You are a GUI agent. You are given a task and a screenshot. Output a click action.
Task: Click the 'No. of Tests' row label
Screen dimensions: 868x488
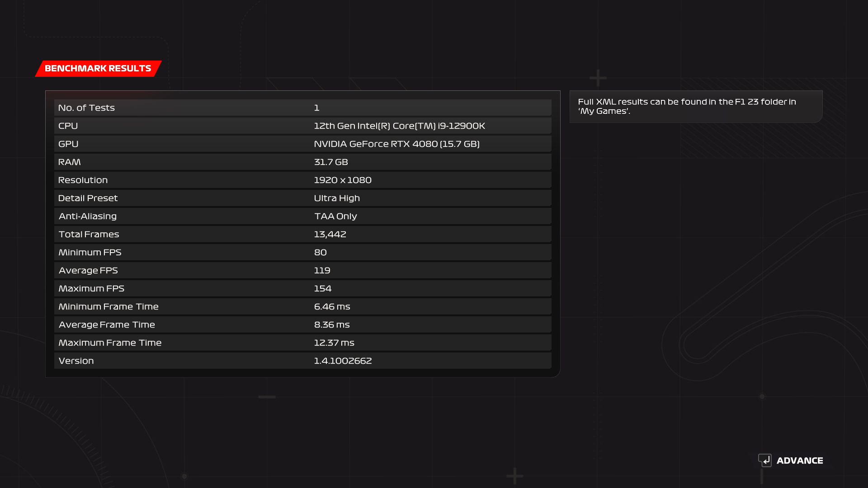coord(86,108)
